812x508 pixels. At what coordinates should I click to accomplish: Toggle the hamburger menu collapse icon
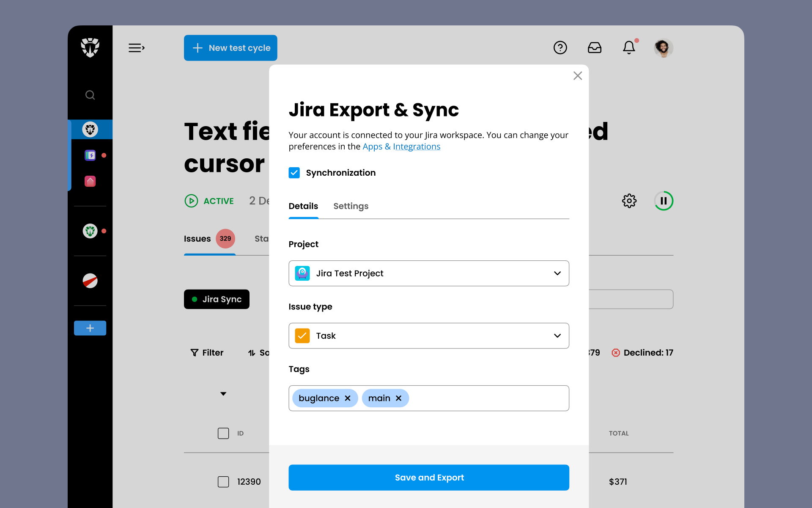[x=137, y=48]
